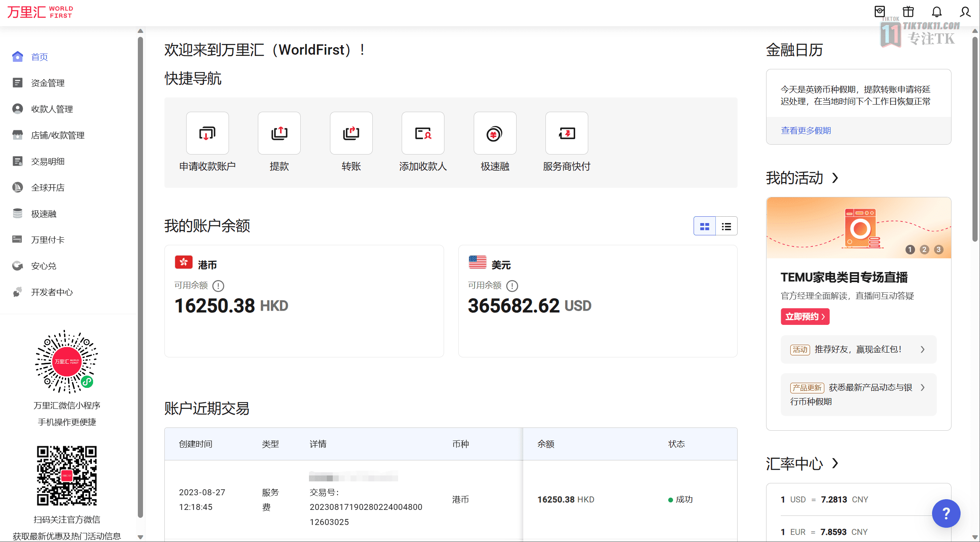This screenshot has width=980, height=542.
Task: Expand 我的活动 with its chevron
Action: coord(835,178)
